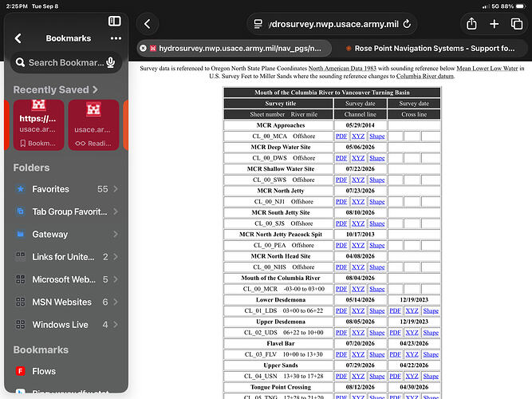Expand the Gateway folder chevron

coord(116,235)
